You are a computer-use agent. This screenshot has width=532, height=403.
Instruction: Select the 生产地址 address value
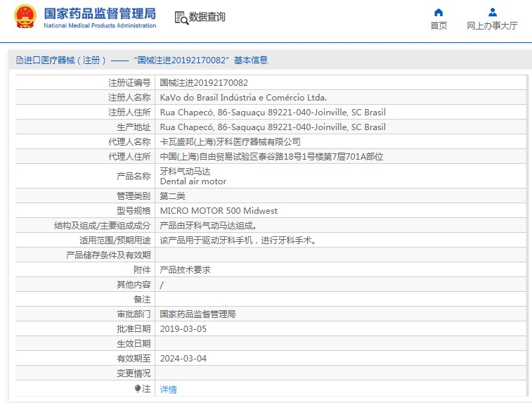[273, 127]
